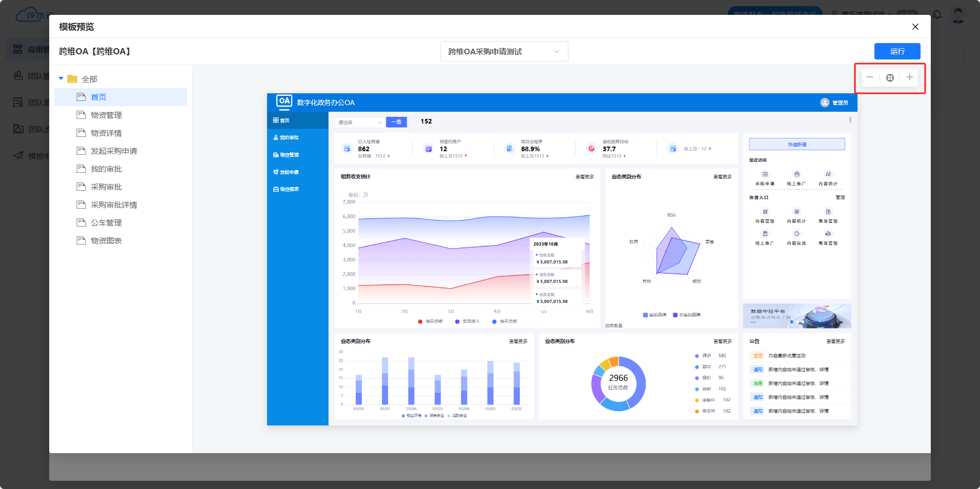Click the blue 运行 button
The image size is (980, 489).
pos(897,51)
